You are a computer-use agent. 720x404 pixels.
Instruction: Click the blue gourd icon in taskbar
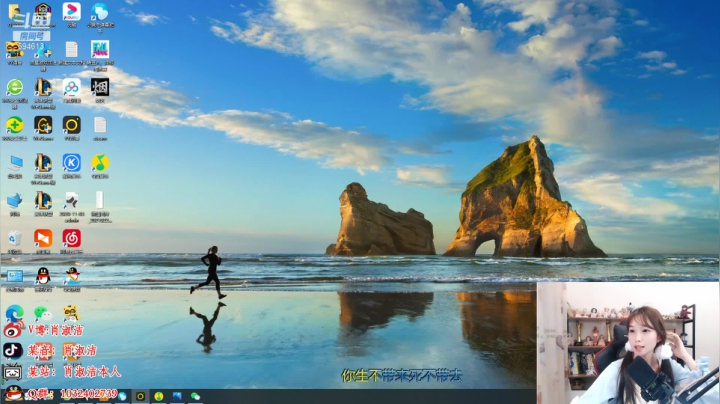point(122,396)
